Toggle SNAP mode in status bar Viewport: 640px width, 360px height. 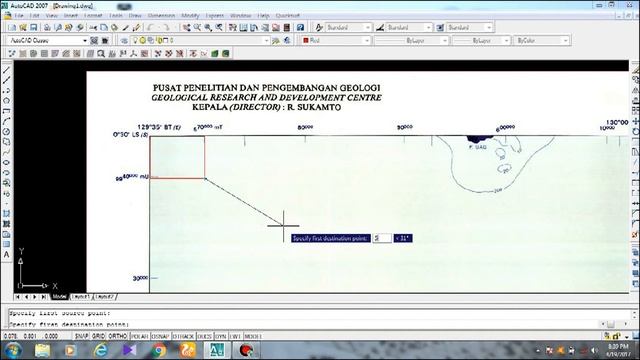pos(81,336)
